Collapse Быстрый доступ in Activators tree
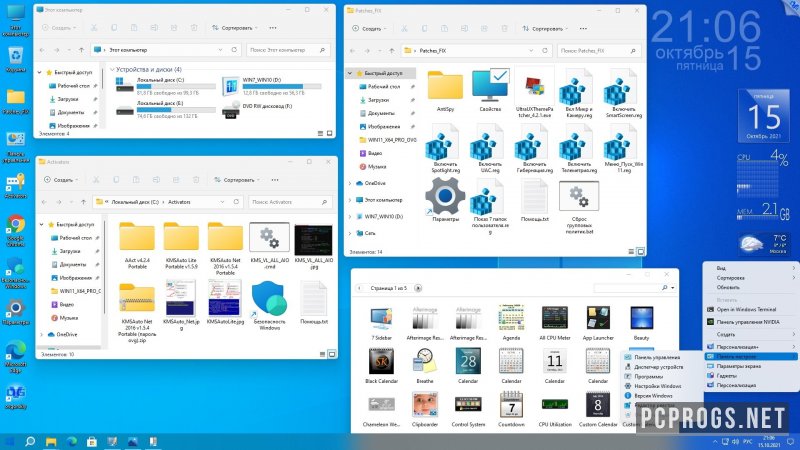800x450 pixels. (41, 224)
